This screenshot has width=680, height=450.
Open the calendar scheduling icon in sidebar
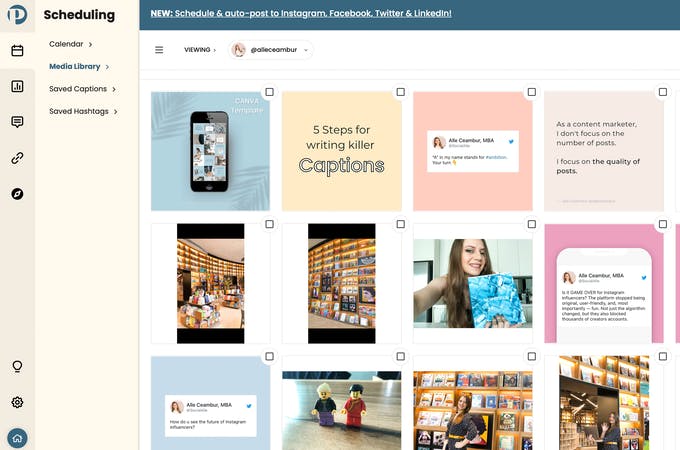tap(17, 51)
